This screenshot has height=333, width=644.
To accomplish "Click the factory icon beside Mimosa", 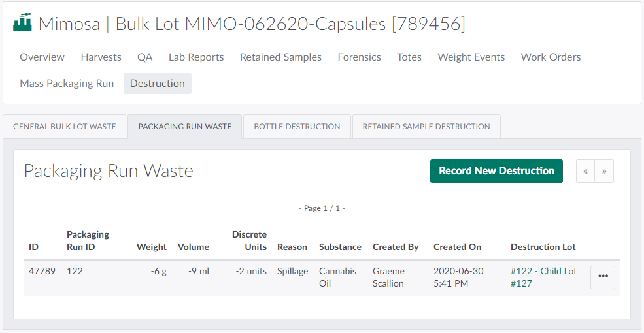I will coord(23,24).
